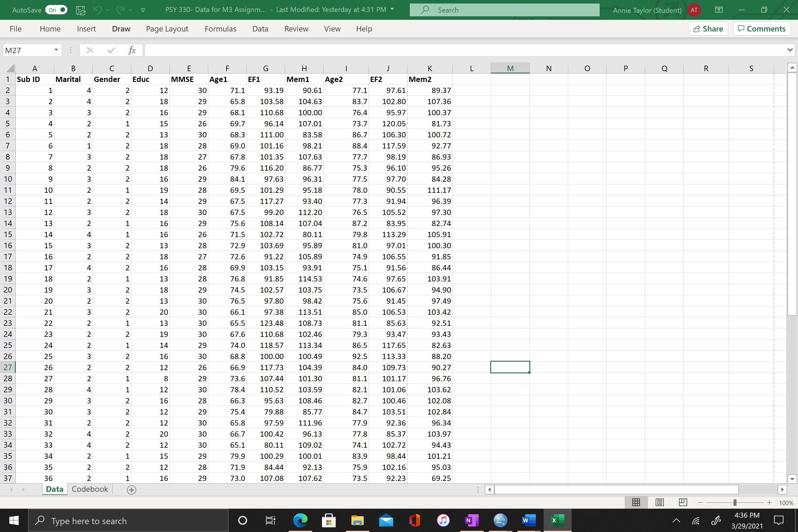This screenshot has width=798, height=532.
Task: Toggle AutoSave off
Action: [56, 10]
